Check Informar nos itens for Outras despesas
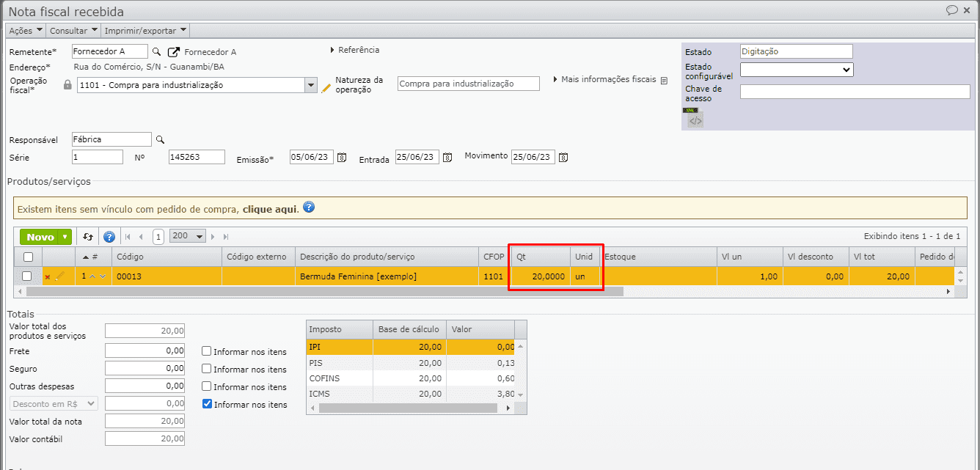Viewport: 980px width, 470px height. (x=207, y=386)
